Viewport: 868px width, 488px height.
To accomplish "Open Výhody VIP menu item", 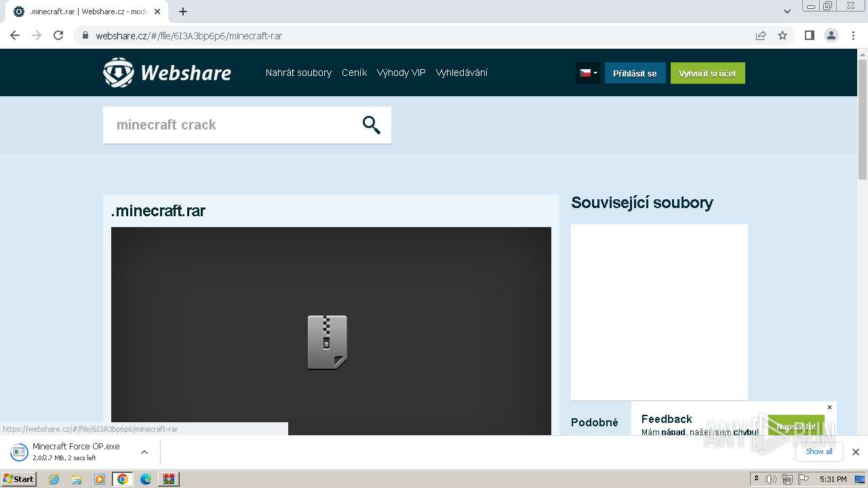I will 401,73.
